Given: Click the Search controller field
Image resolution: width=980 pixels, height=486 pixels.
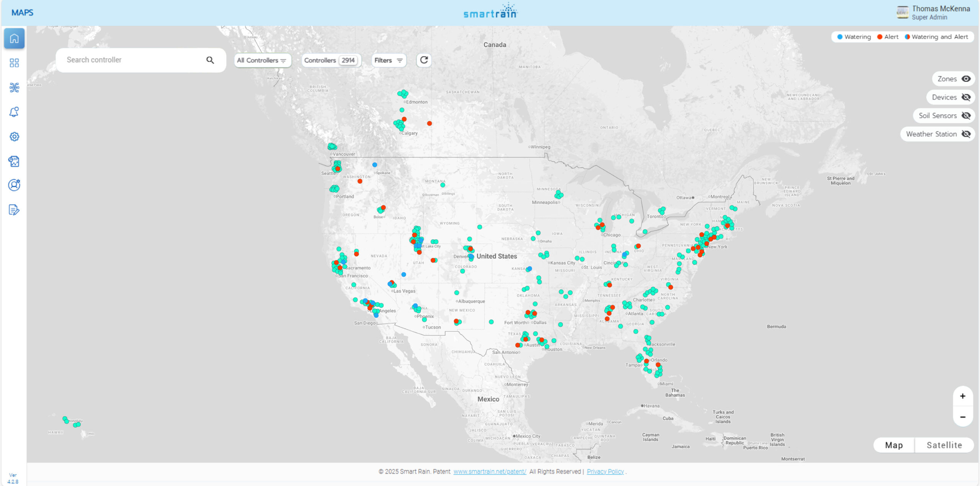Looking at the screenshot, I should pyautogui.click(x=134, y=60).
